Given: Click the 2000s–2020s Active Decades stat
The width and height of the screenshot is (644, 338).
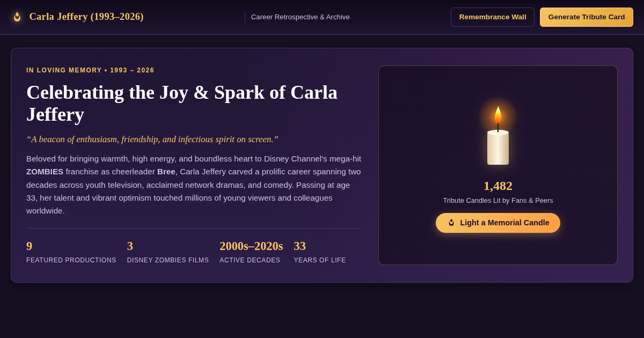Looking at the screenshot, I should (x=251, y=252).
